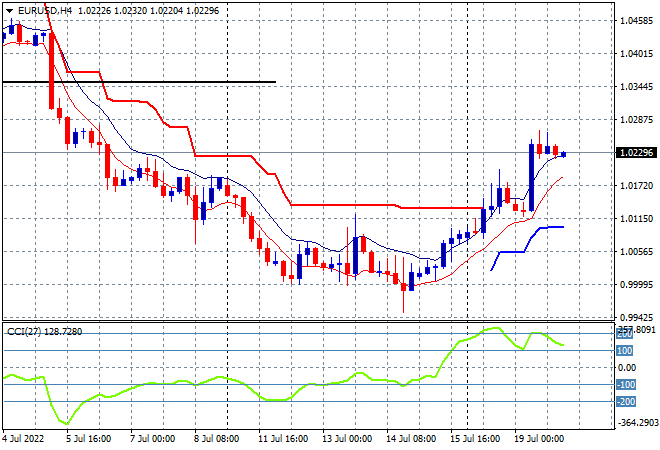Click the 11 Jul 16:00 time label
Viewport: 660px width, 450px height.
click(283, 439)
